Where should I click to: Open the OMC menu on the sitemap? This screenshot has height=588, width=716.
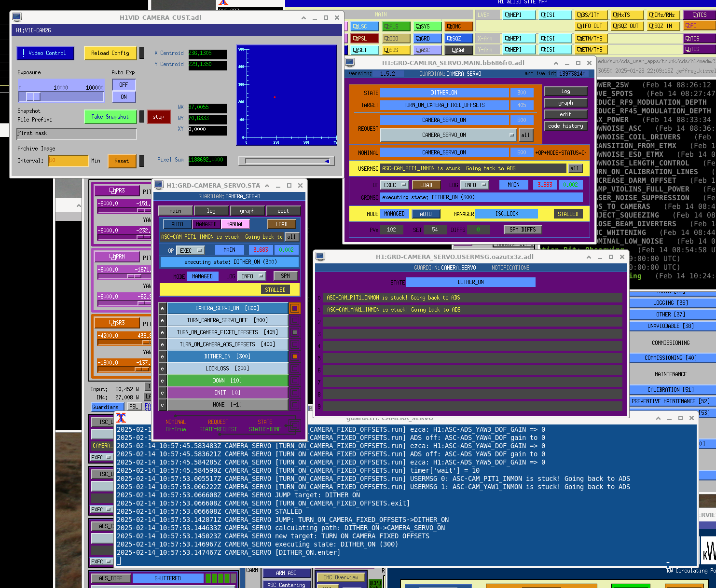point(458,27)
